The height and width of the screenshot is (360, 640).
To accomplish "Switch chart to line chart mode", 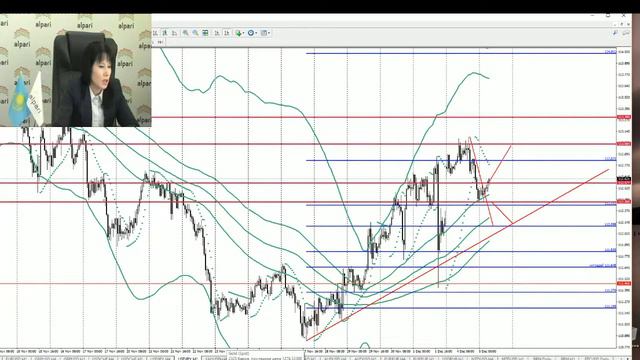I will [x=175, y=33].
